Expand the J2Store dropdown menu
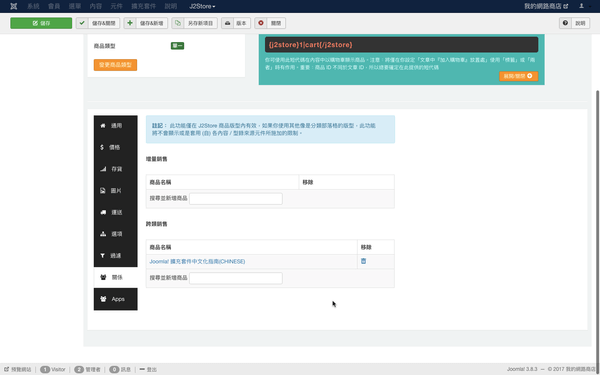This screenshot has height=375, width=600. pos(202,6)
